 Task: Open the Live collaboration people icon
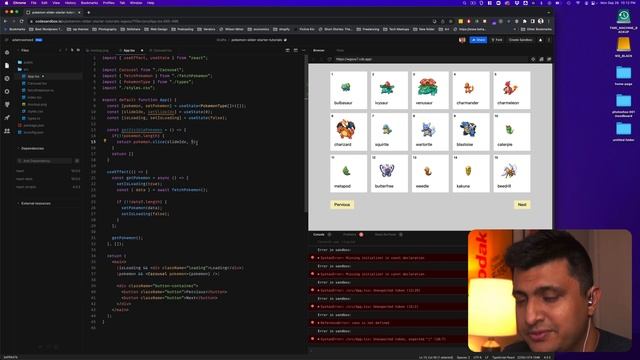tap(7, 131)
